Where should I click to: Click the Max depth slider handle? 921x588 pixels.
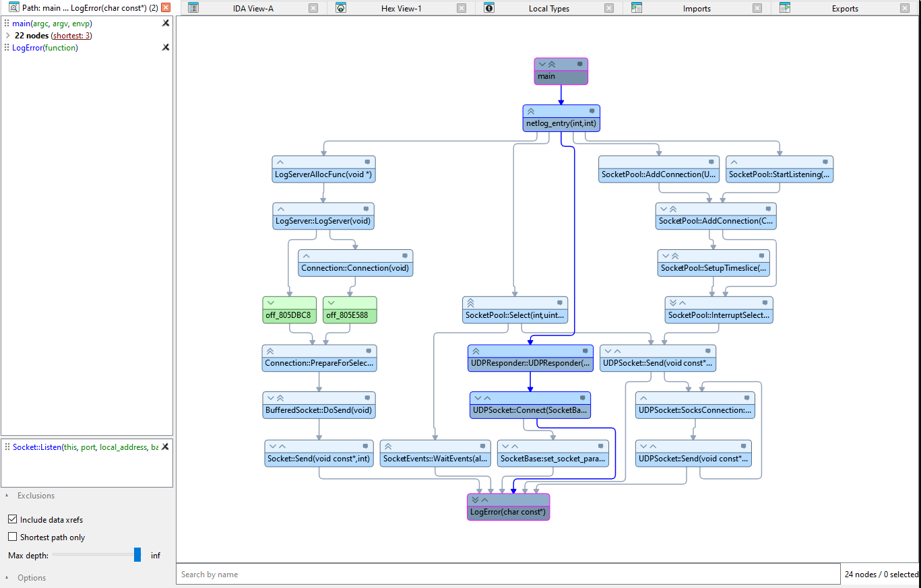tap(137, 554)
